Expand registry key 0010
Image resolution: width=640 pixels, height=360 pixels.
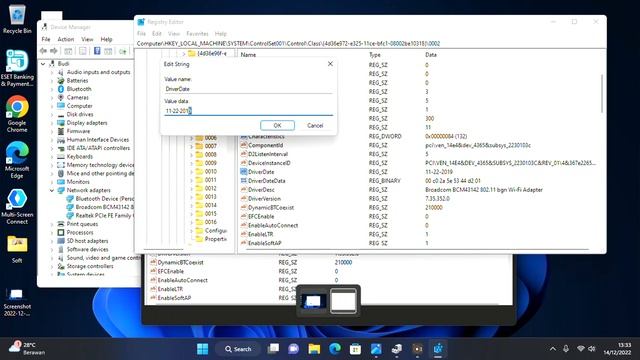[x=191, y=171]
